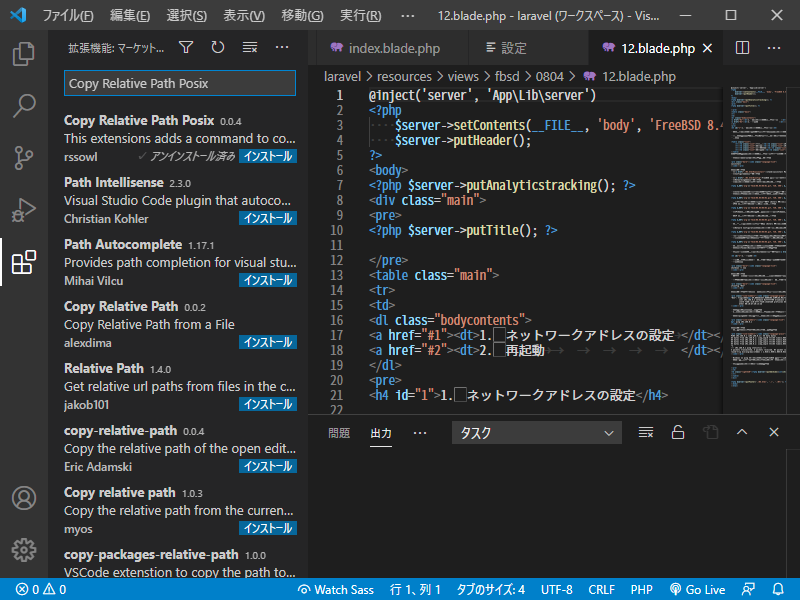The width and height of the screenshot is (800, 600).
Task: Refresh the extensions list
Action: click(218, 47)
